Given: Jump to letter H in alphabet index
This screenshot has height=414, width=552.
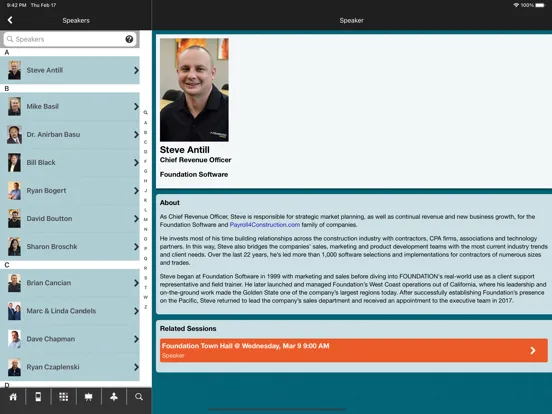Looking at the screenshot, I should [x=145, y=181].
